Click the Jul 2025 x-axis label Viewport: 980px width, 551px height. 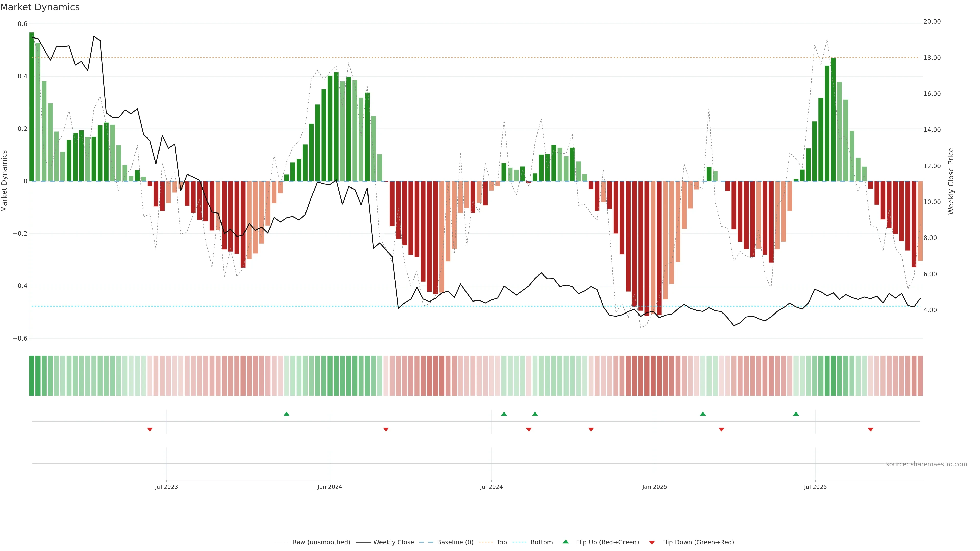pyautogui.click(x=815, y=487)
